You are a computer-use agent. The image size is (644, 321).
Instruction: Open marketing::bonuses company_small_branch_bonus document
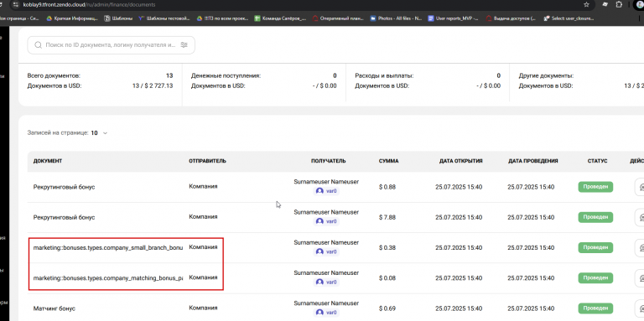[108, 247]
